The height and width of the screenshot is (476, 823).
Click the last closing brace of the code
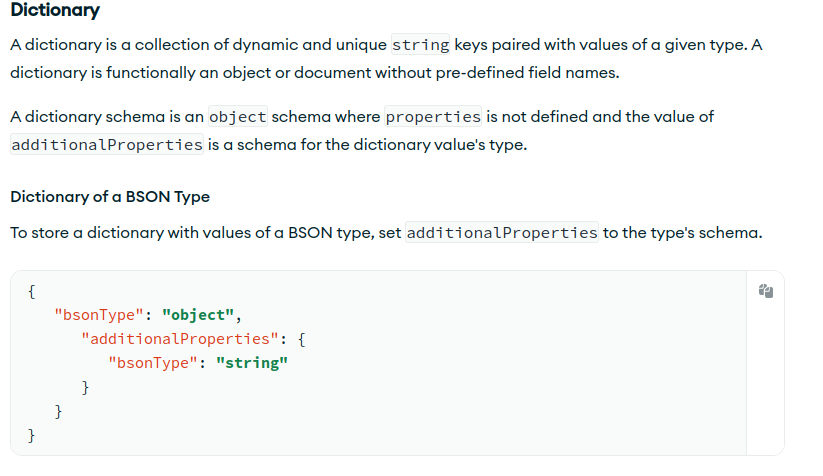33,435
